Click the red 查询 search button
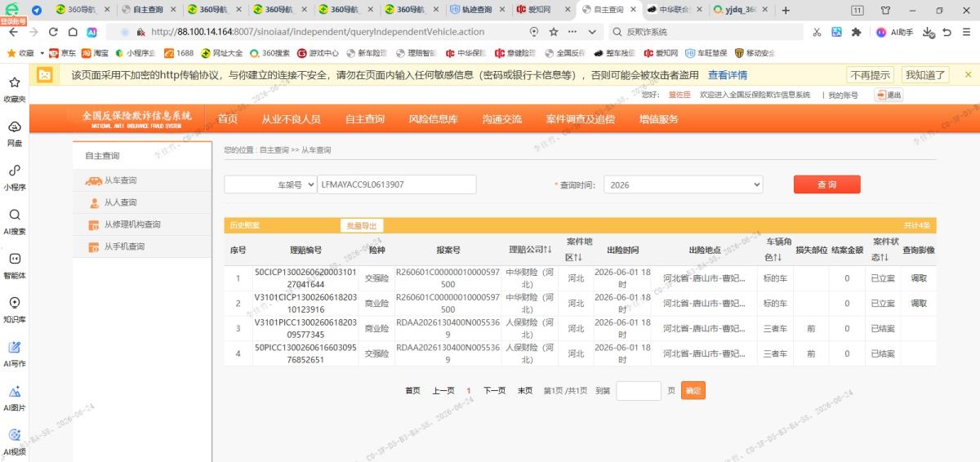This screenshot has width=980, height=462. (x=826, y=184)
